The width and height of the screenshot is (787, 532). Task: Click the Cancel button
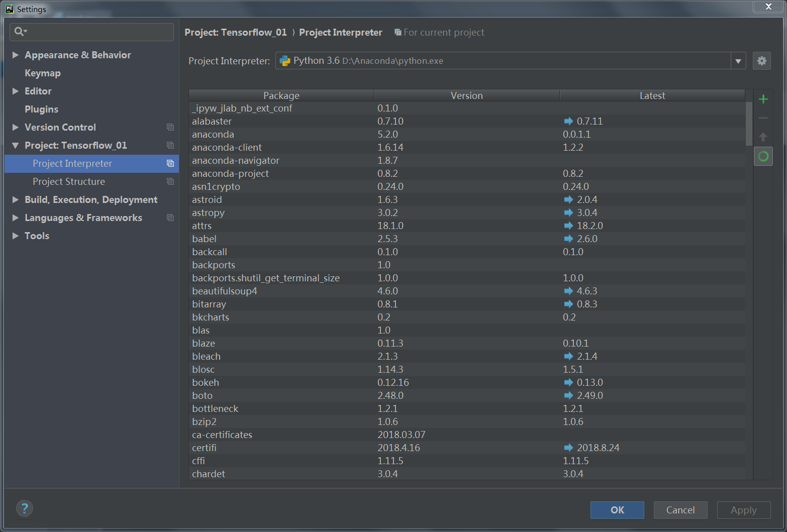tap(680, 510)
